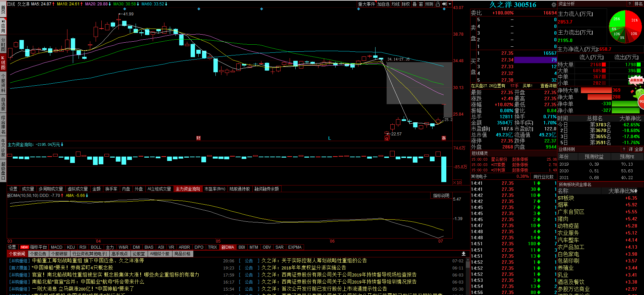This screenshot has width=644, height=295.
Task: Select the EXPMA indicator tab
Action: coord(295,247)
